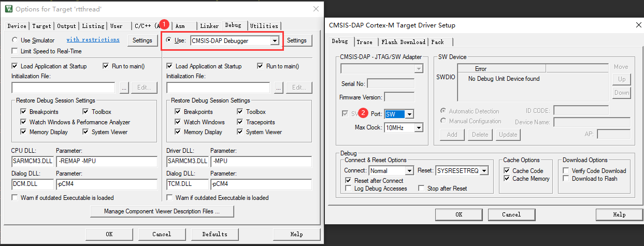
Task: Click the browse "..." button beside right Initialization File
Action: tap(279, 88)
